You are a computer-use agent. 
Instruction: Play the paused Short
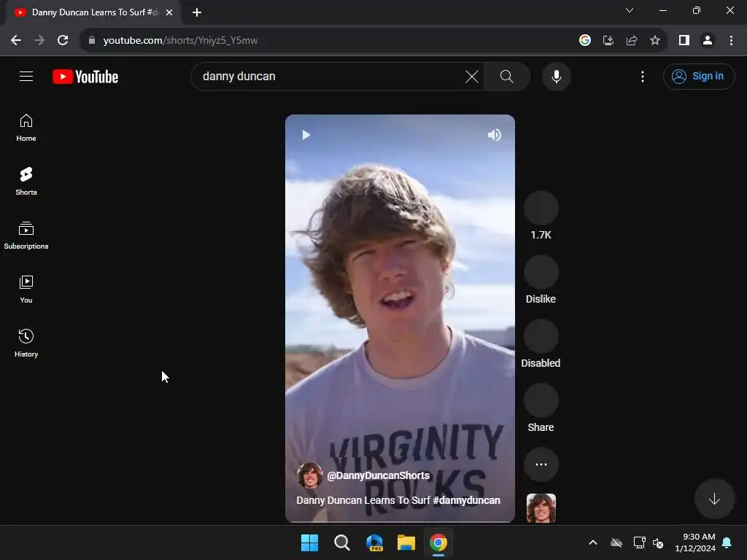click(306, 135)
